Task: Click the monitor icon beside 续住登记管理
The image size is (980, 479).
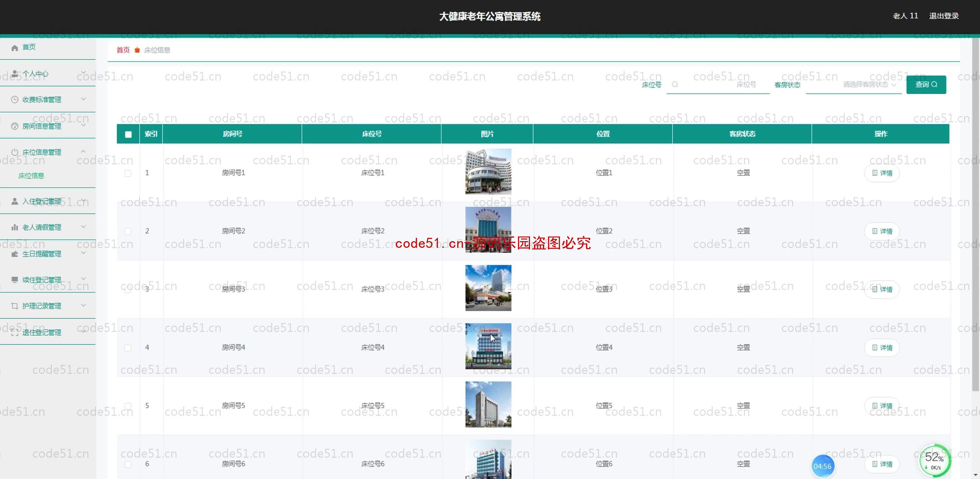Action: click(x=14, y=280)
